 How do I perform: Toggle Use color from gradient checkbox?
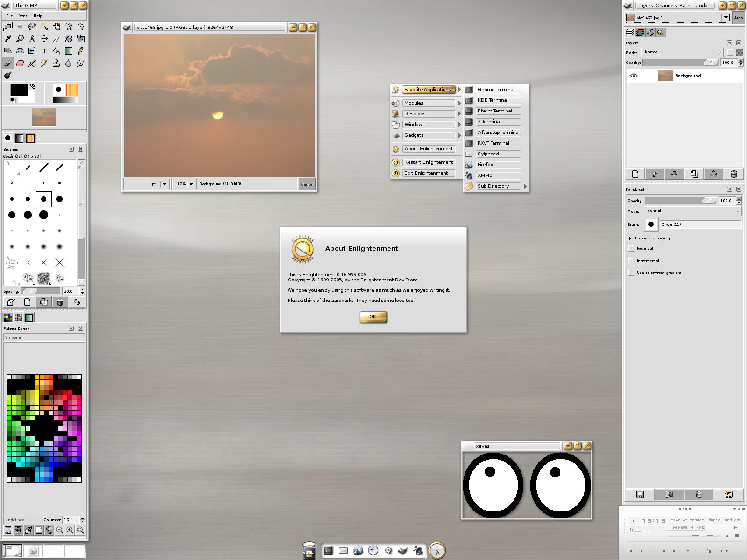pyautogui.click(x=631, y=273)
